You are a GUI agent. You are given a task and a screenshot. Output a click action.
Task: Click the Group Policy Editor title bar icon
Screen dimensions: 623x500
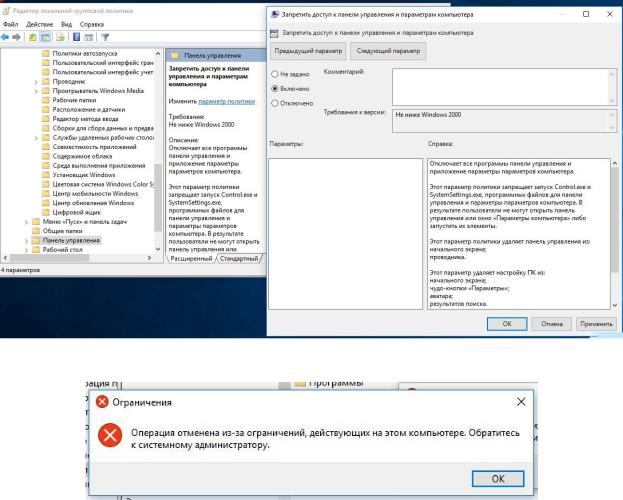(x=6, y=11)
